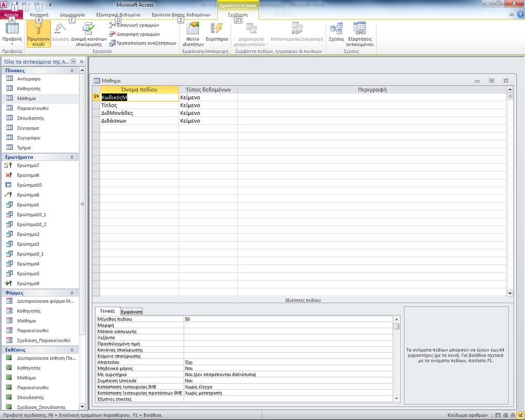Image resolution: width=525 pixels, height=420 pixels.
Task: Open navigation pane category dropdown
Action: [x=73, y=62]
